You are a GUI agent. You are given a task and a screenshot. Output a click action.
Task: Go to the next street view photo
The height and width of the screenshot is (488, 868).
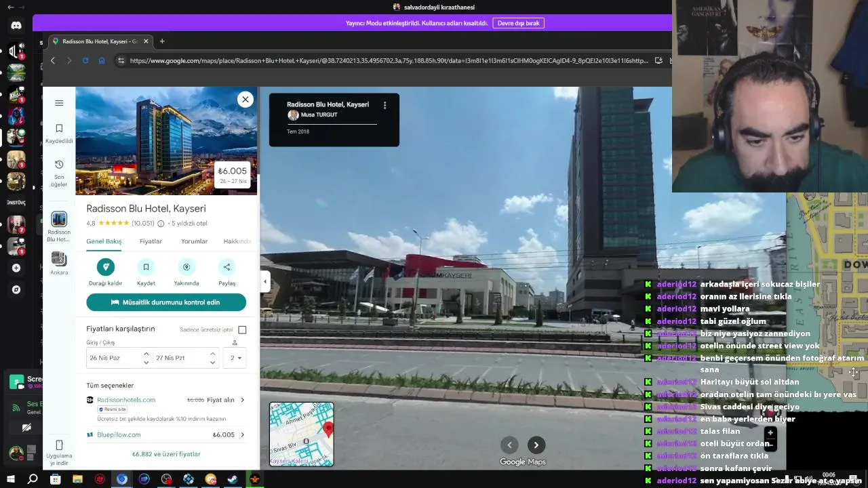point(536,445)
